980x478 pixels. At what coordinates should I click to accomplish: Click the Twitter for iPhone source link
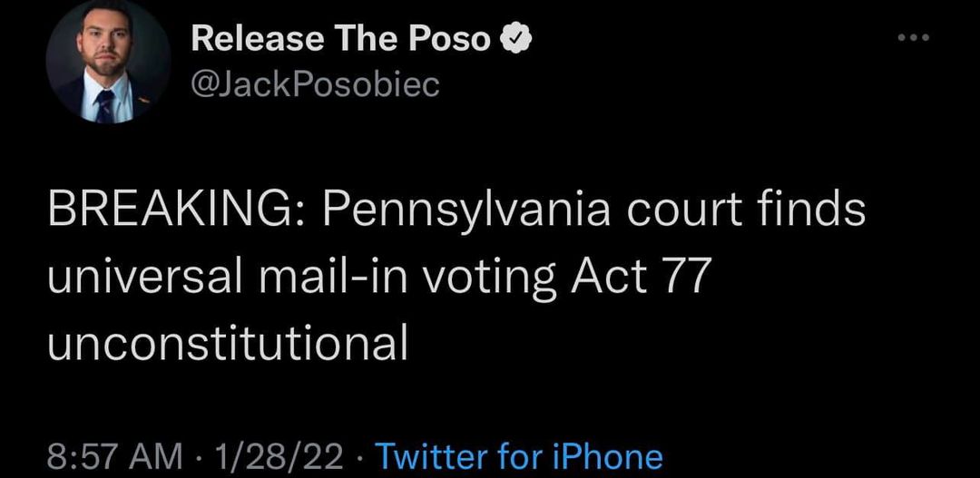click(519, 455)
